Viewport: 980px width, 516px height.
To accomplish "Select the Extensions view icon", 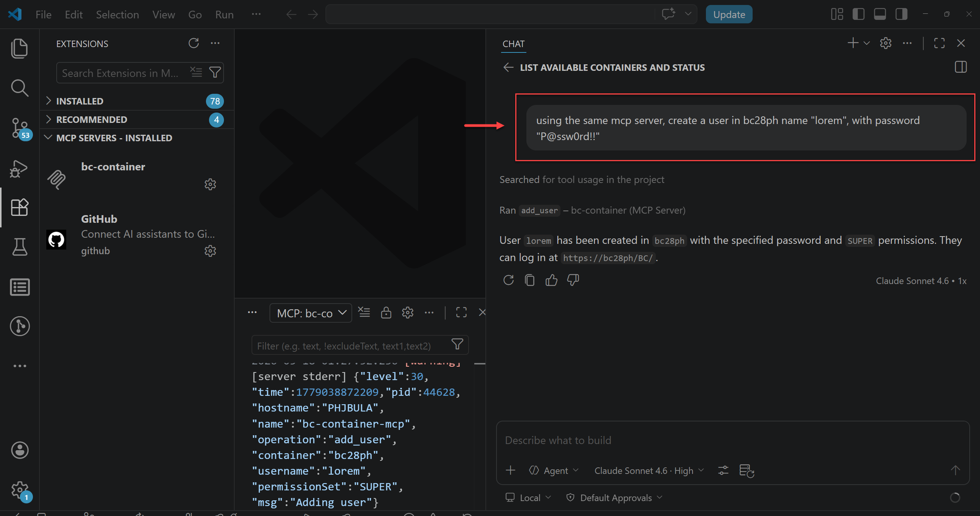I will [x=20, y=207].
